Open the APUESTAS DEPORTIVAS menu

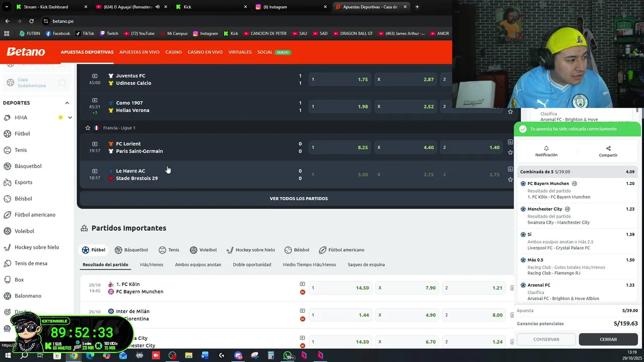point(87,52)
